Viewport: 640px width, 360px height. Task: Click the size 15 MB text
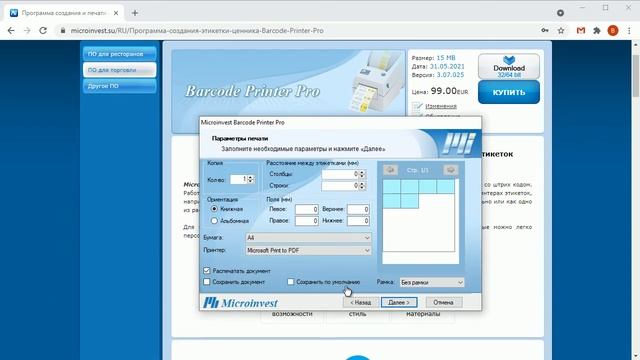pos(446,58)
